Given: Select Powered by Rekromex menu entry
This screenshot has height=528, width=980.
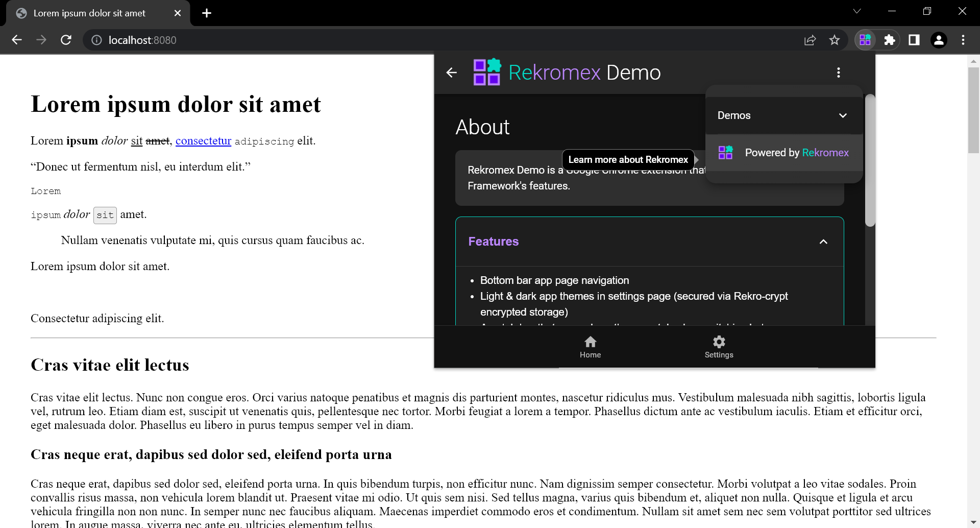Looking at the screenshot, I should click(x=784, y=152).
